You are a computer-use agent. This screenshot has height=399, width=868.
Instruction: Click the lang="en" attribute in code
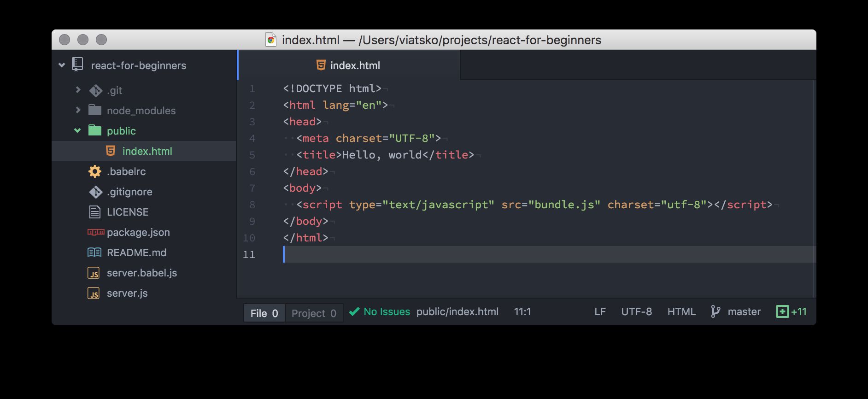(352, 105)
